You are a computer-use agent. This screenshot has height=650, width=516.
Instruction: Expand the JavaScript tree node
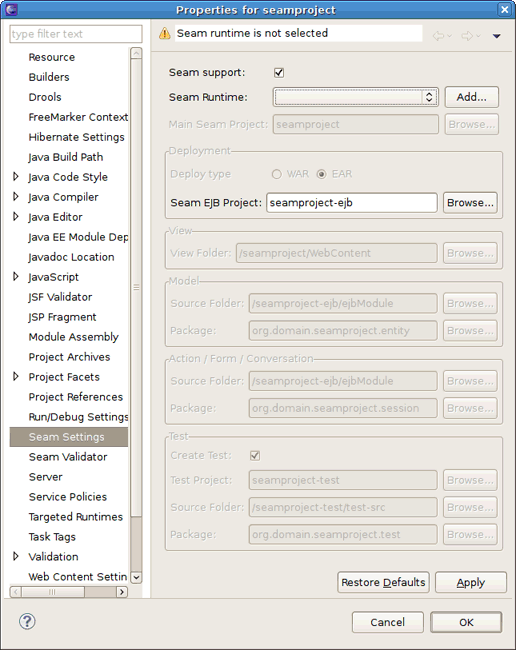(16, 276)
